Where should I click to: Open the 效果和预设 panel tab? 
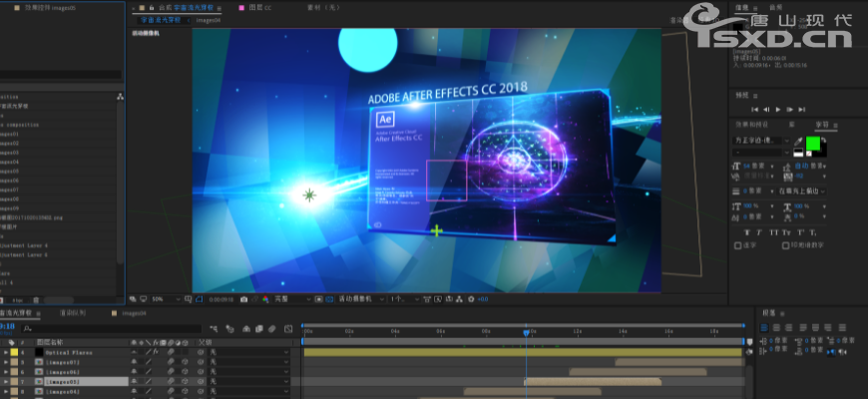751,125
